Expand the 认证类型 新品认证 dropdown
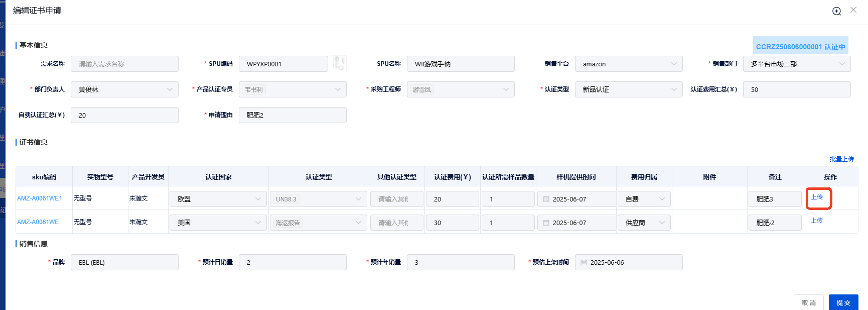Screen dimensions: 868x310 628,89
